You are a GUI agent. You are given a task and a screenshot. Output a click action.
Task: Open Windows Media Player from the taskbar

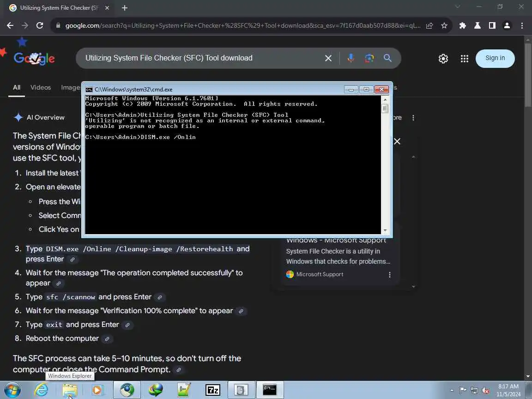click(x=97, y=390)
